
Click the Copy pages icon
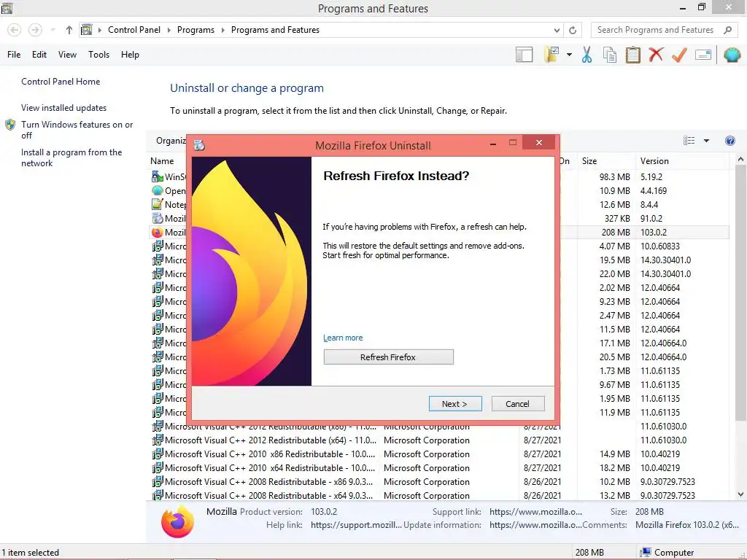pyautogui.click(x=610, y=55)
